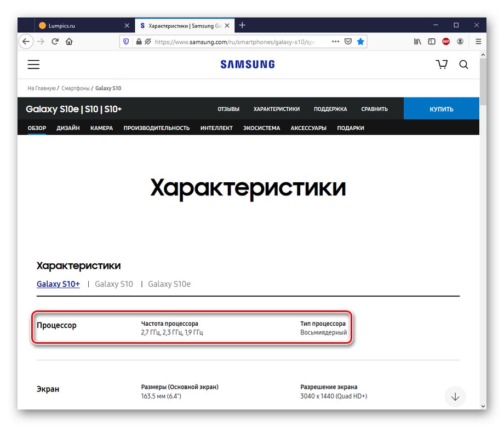Screen dimensions: 504x427
Task: Open the ИНТЕЛЛЕКТ section
Action: click(x=216, y=128)
